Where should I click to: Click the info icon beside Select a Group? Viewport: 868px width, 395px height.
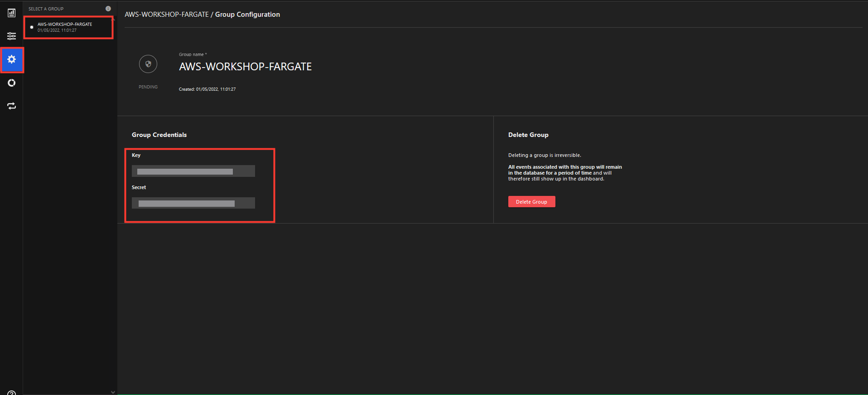[x=108, y=9]
